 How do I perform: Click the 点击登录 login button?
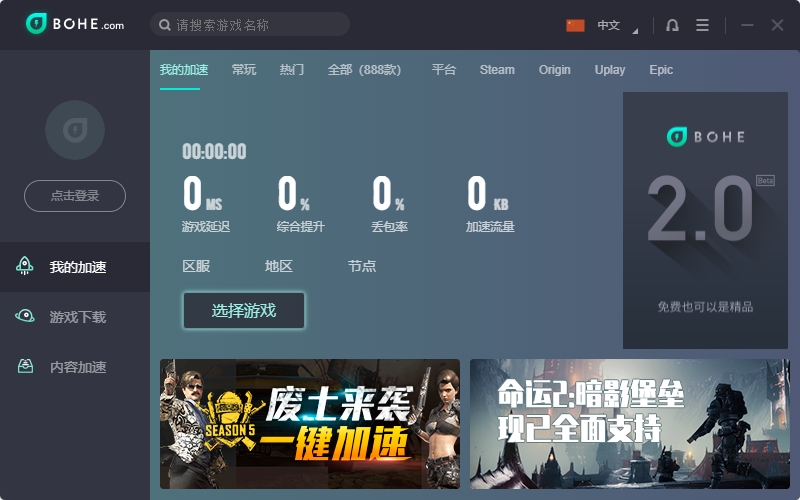[75, 196]
